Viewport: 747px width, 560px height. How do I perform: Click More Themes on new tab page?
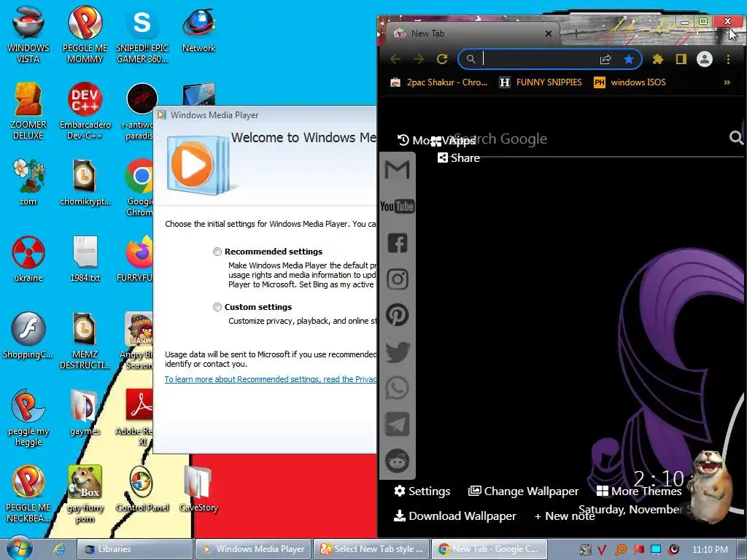tap(639, 491)
